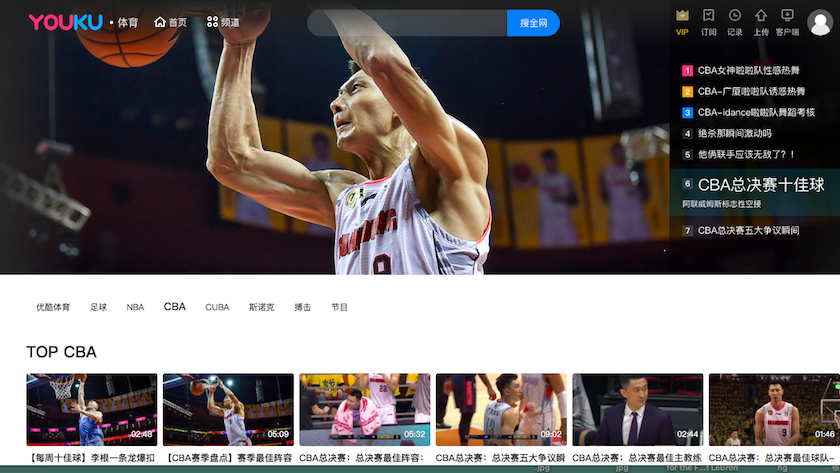Play the 05:09 CBA赛季盘点 video thumbnail
The image size is (840, 473).
228,410
